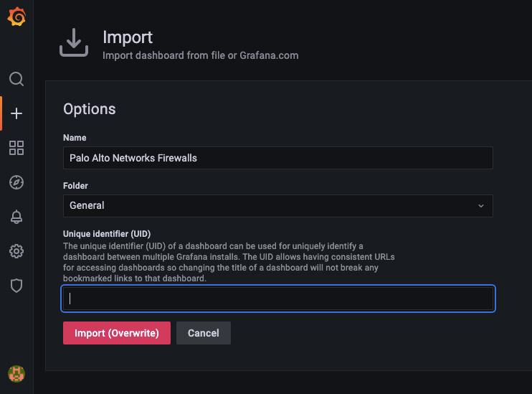Open Alerting via the bell icon
This screenshot has height=394, width=532.
pyautogui.click(x=16, y=217)
